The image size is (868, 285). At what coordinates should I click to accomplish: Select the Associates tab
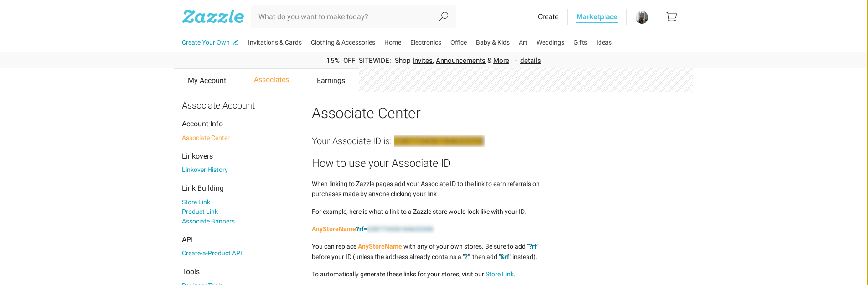click(x=271, y=80)
